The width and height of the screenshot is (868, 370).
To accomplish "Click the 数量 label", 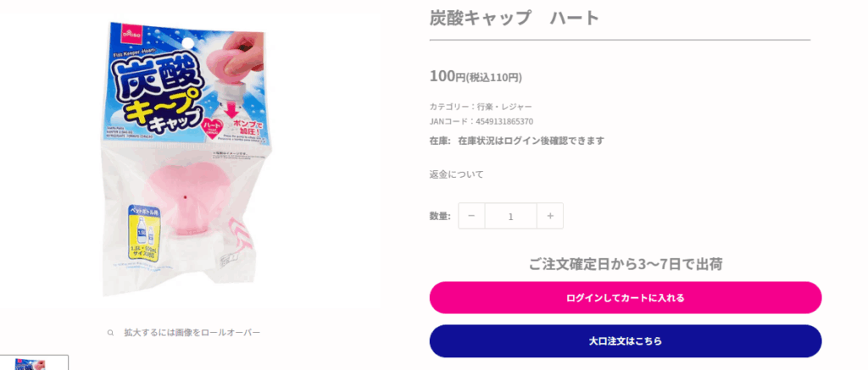I will pos(440,216).
